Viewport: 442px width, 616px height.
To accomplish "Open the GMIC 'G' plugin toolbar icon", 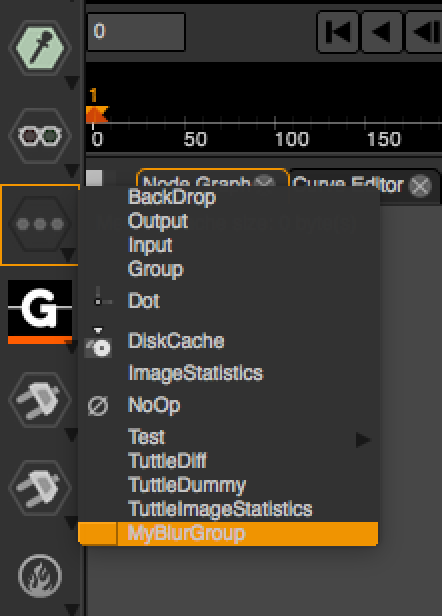I will pos(40,312).
